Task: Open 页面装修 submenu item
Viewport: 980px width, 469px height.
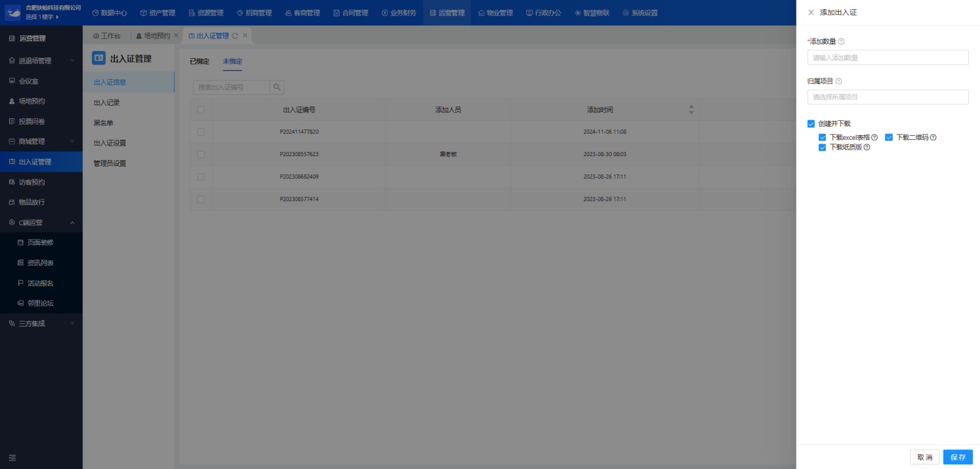Action: point(41,242)
